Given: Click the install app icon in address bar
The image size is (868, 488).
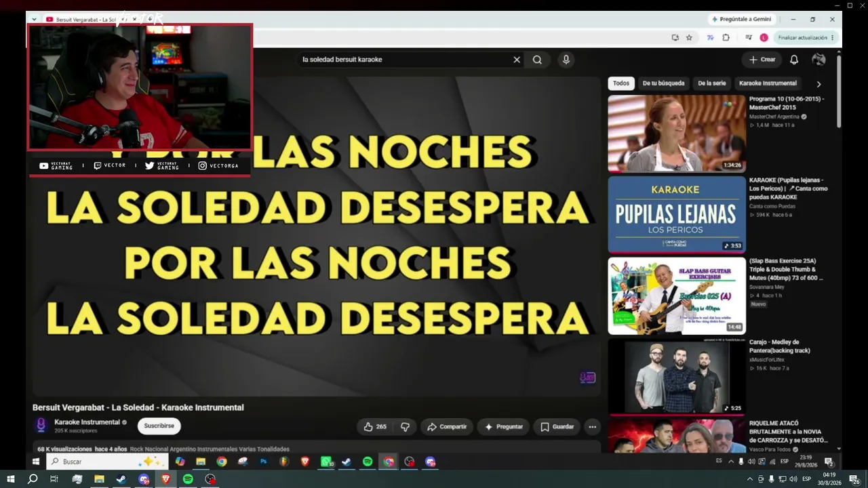Looking at the screenshot, I should [x=675, y=38].
